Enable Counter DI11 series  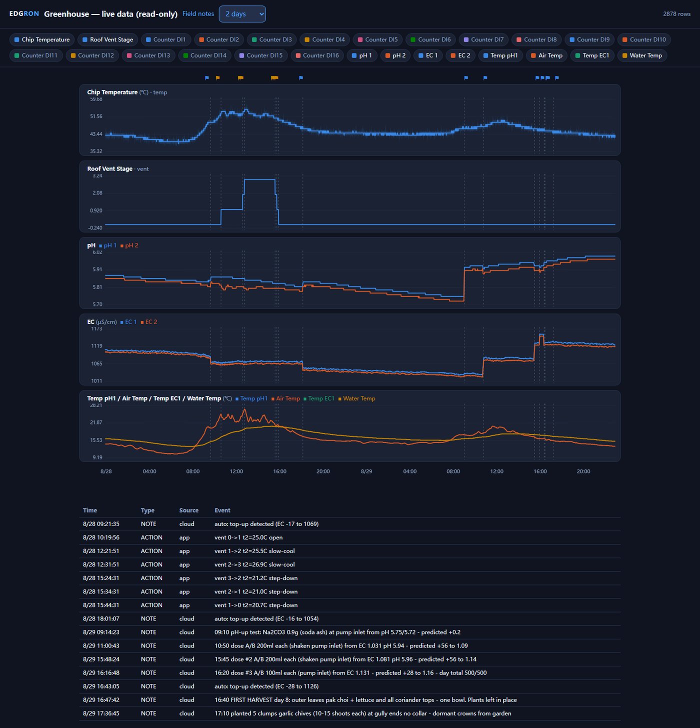36,55
